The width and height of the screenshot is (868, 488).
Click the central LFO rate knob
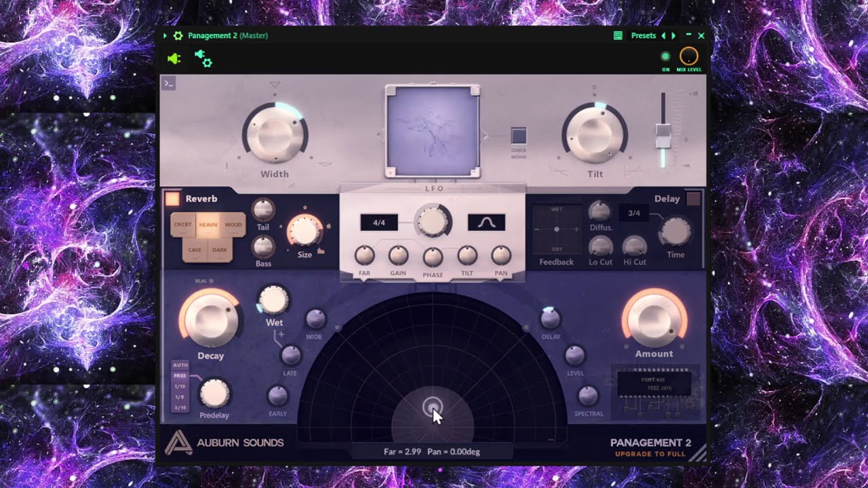(433, 221)
